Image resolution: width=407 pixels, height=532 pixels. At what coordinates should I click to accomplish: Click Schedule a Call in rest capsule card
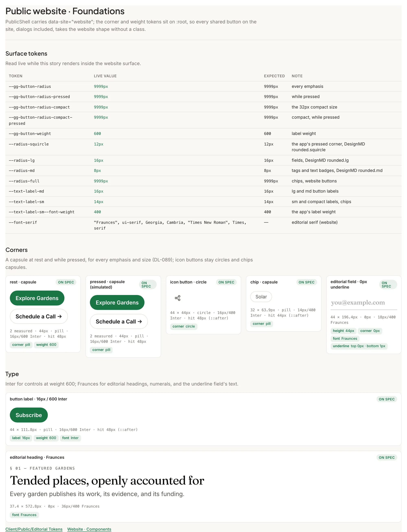click(39, 317)
